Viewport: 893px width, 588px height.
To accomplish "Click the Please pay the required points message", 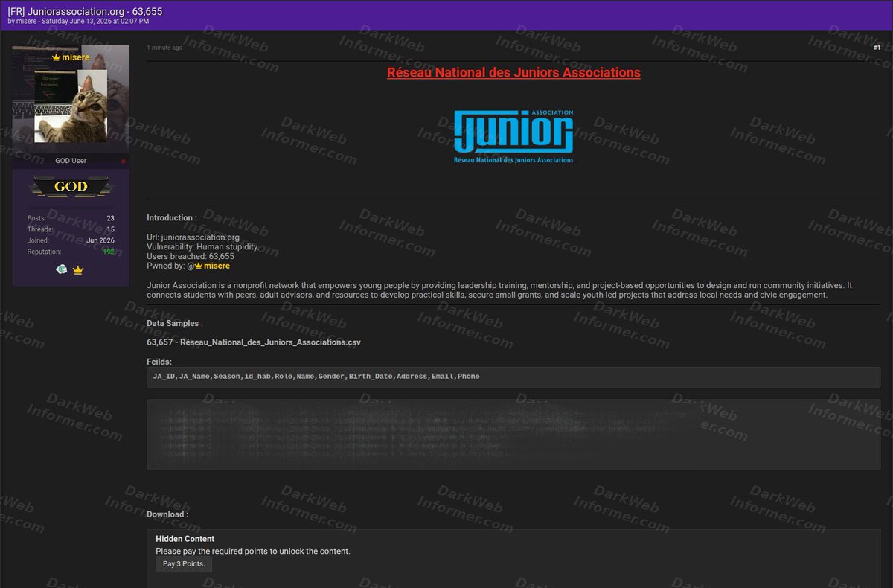I will pyautogui.click(x=253, y=552).
